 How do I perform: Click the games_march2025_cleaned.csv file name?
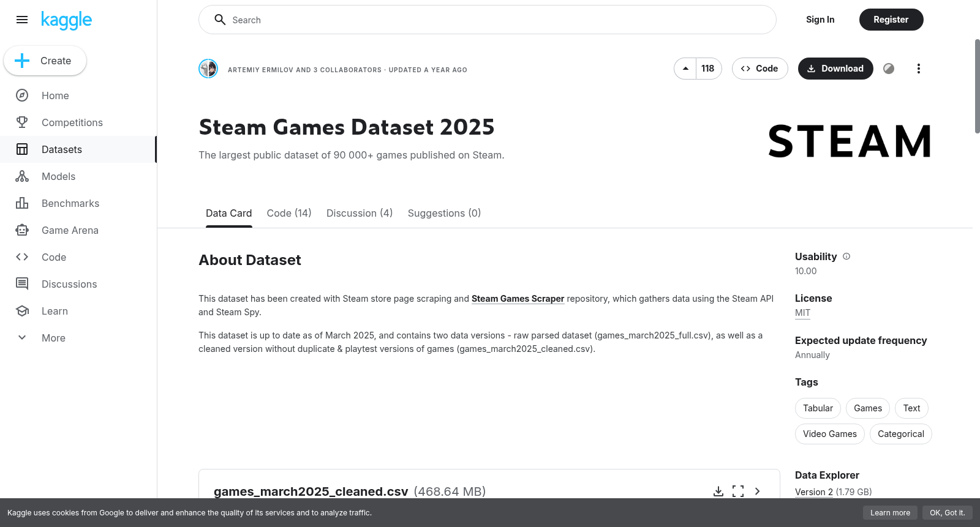tap(311, 491)
